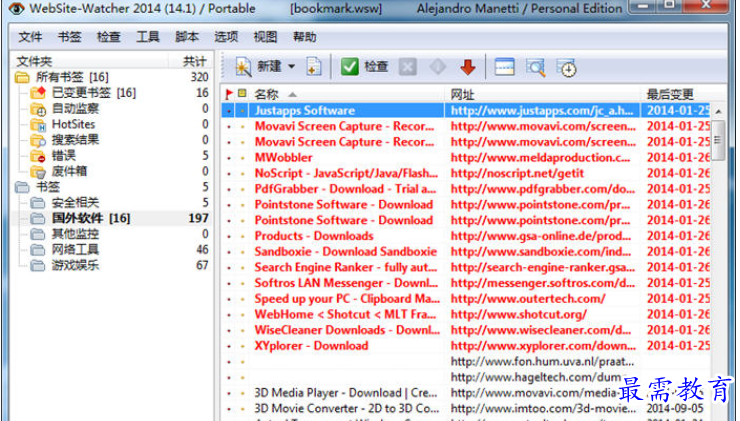Click 已变更书签 folder icon with red marker

[x=38, y=93]
